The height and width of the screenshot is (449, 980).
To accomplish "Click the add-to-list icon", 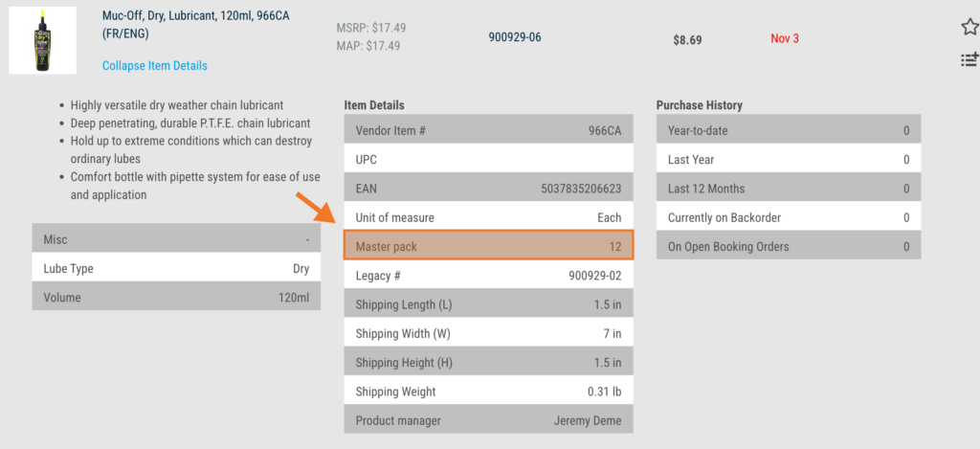I will (969, 60).
